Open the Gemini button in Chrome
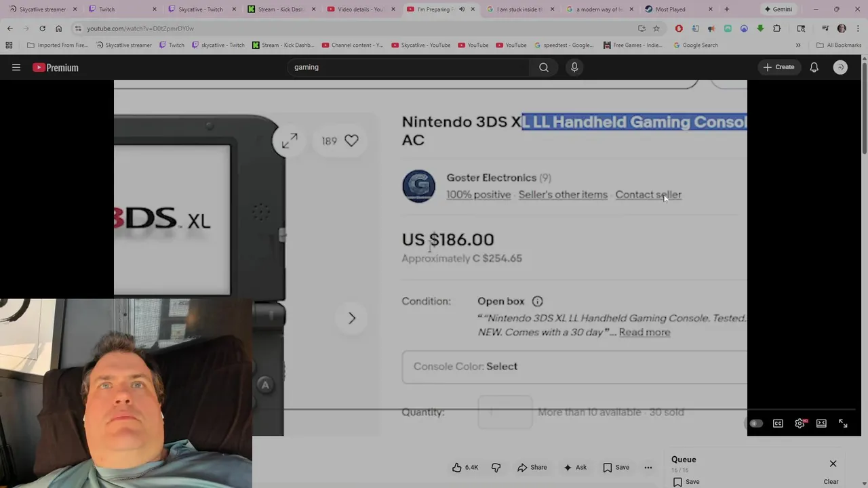868x488 pixels. (778, 9)
